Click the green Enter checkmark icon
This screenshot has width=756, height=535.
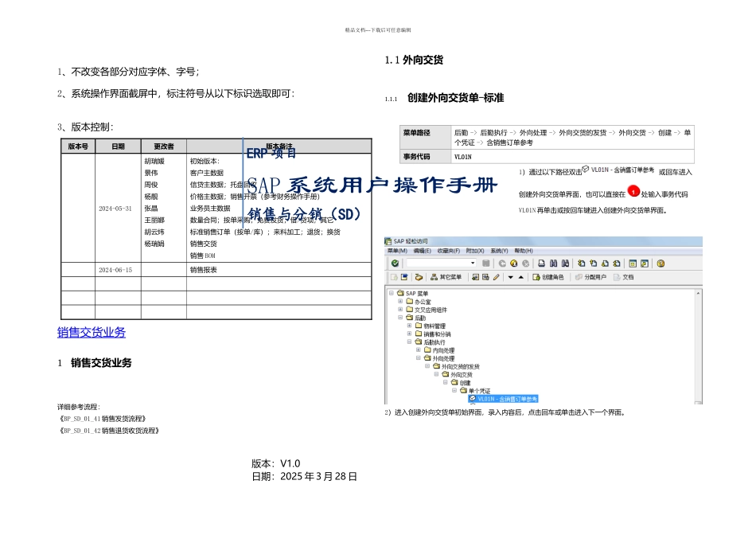click(x=395, y=264)
